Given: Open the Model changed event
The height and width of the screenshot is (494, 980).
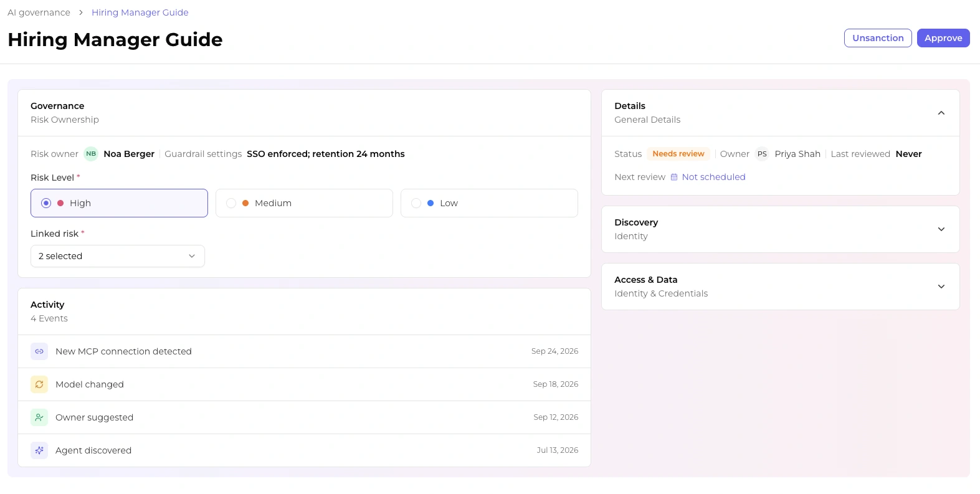Looking at the screenshot, I should 304,384.
